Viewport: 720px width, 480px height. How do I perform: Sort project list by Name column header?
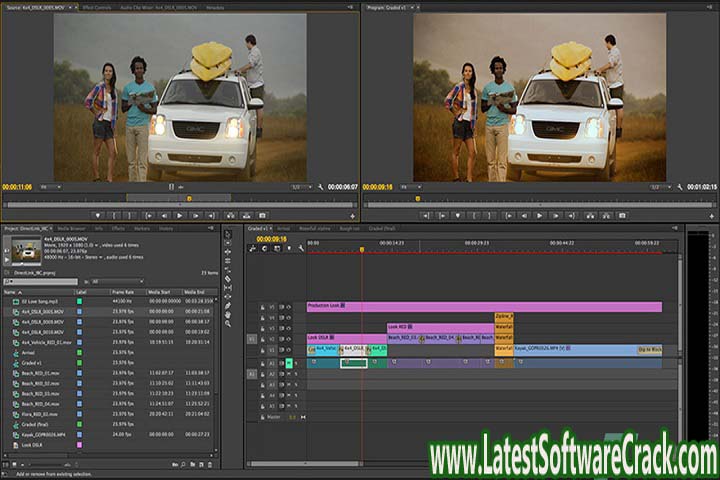pyautogui.click(x=38, y=292)
